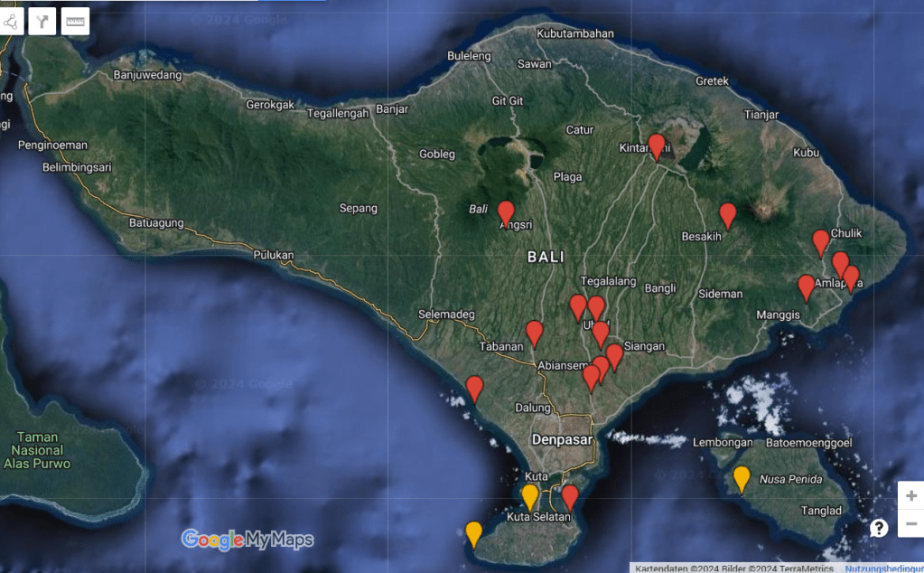
Task: Select the yellow pin on Nusa Penida
Action: click(x=742, y=478)
